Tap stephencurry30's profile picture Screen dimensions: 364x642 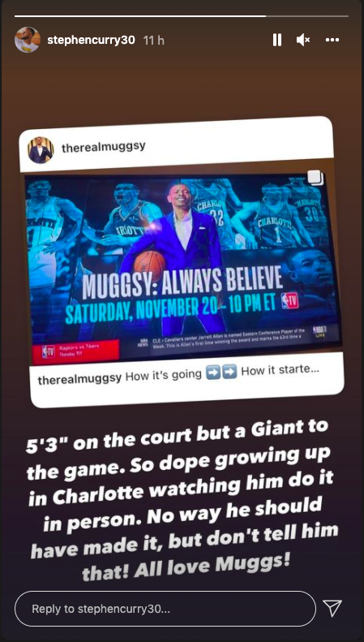28,40
